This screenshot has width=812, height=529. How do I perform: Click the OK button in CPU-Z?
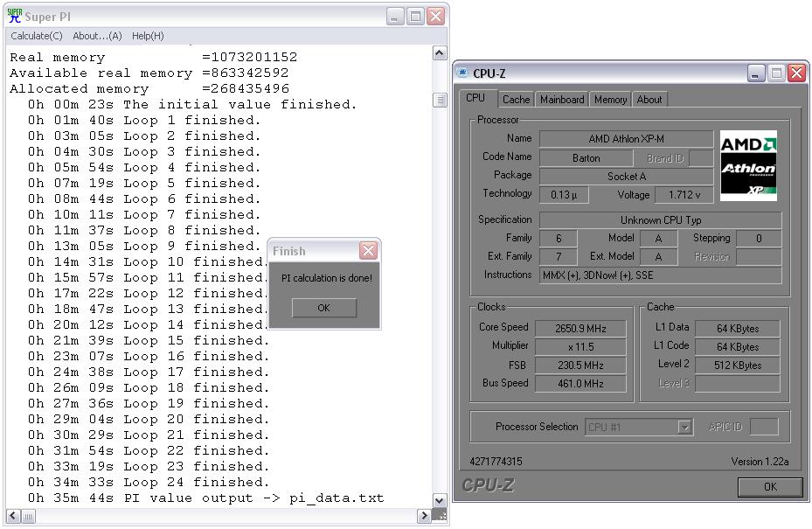pos(769,487)
